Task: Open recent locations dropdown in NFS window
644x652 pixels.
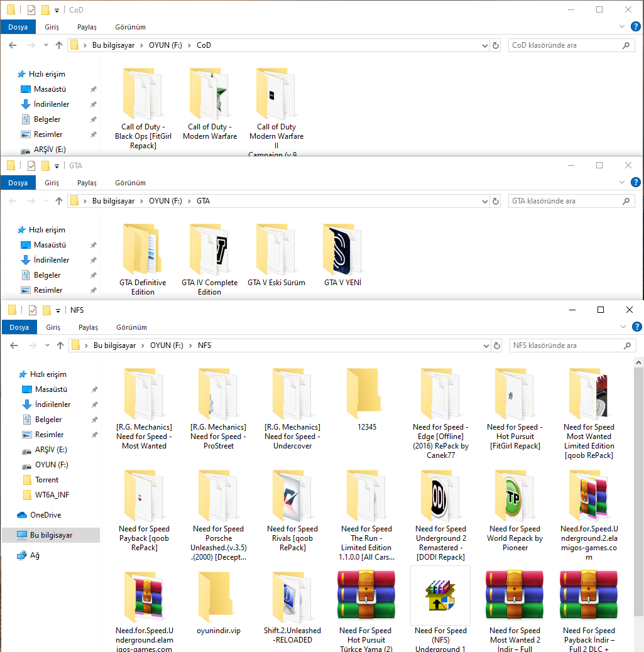Action: coord(47,345)
